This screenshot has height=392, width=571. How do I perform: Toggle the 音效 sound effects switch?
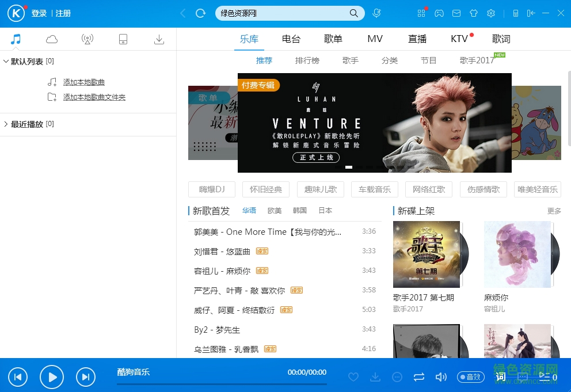point(470,377)
